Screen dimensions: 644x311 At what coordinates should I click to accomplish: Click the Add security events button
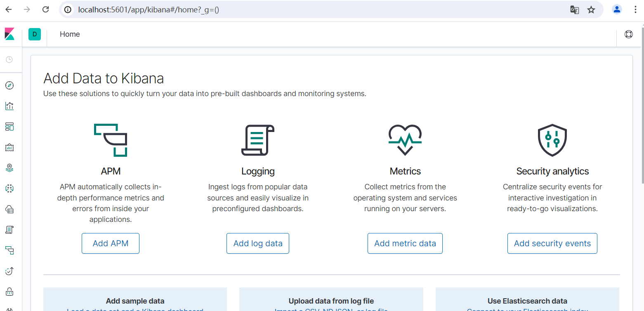(552, 243)
